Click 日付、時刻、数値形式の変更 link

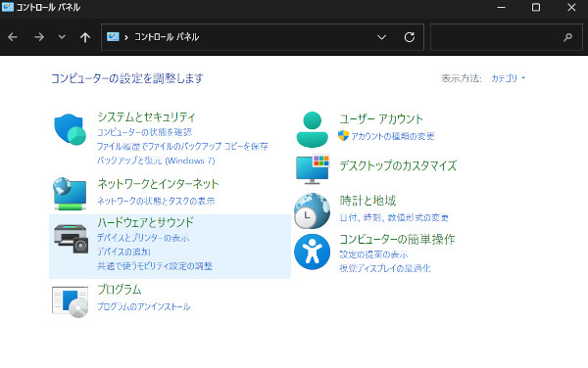click(x=394, y=217)
